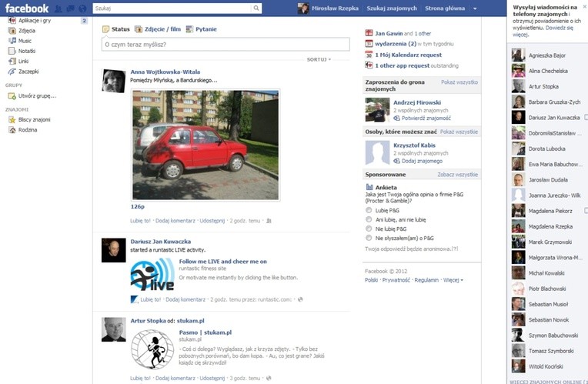588x384 pixels.
Task: Click the search magnifier button
Action: [x=256, y=8]
